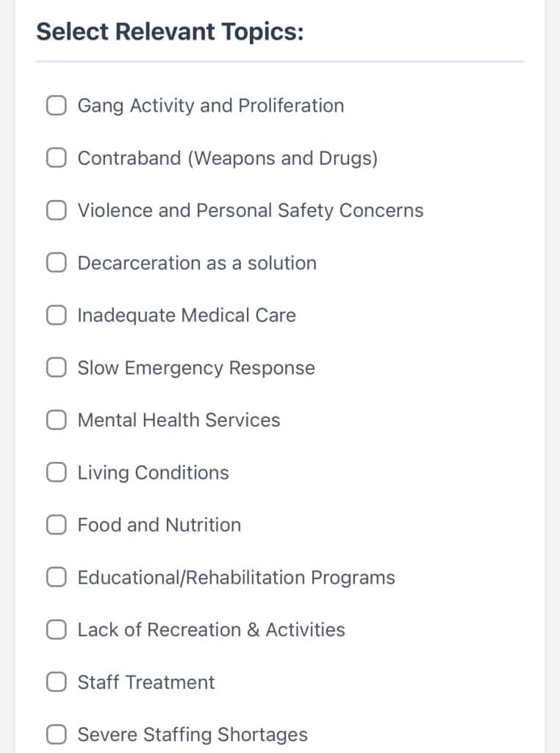
Task: Select the Mental Health Services checkbox
Action: [x=56, y=420]
